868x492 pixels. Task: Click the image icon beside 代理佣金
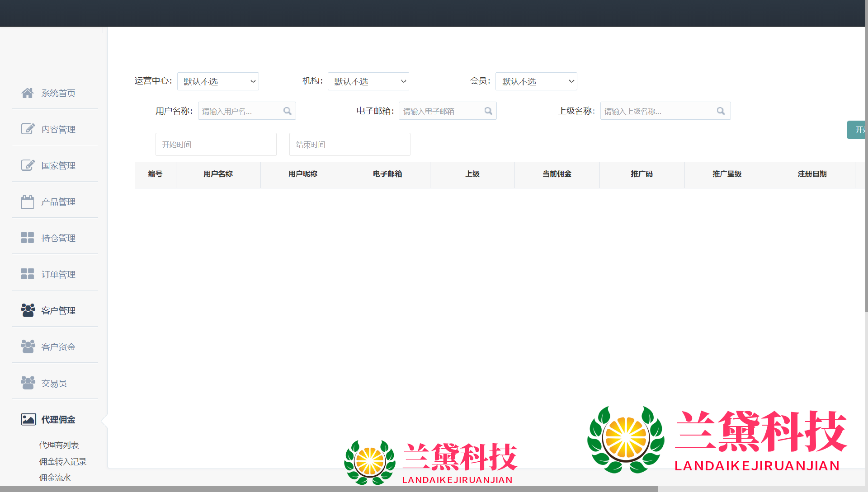coord(28,419)
